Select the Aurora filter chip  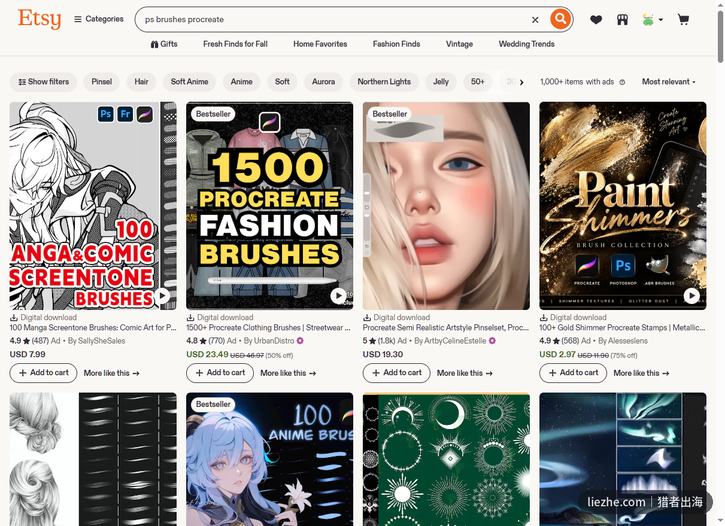click(323, 82)
